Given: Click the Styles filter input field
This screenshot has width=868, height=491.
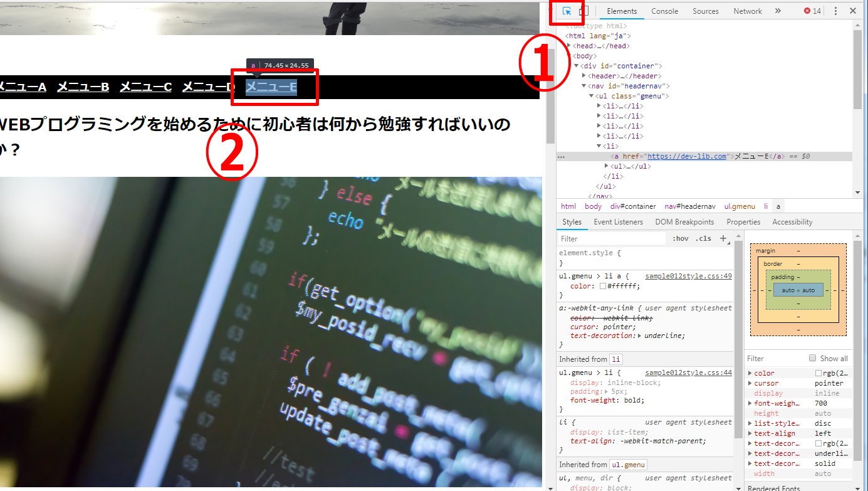Looking at the screenshot, I should [611, 239].
